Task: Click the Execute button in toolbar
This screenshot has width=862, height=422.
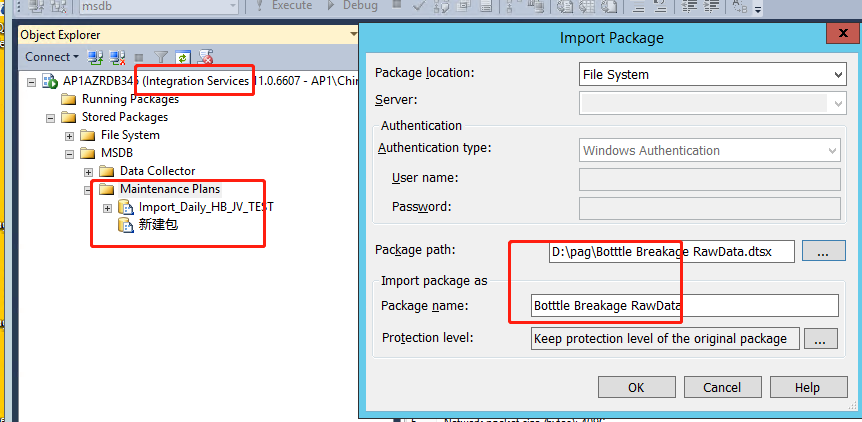Action: tap(286, 5)
